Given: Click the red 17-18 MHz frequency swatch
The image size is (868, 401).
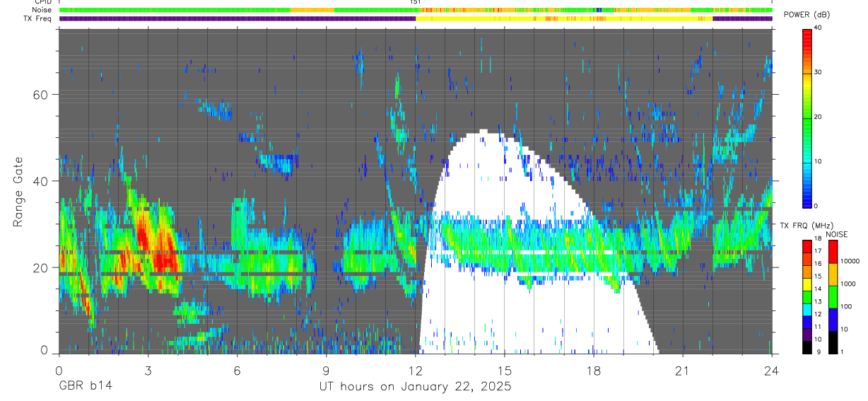Looking at the screenshot, I should 807,247.
